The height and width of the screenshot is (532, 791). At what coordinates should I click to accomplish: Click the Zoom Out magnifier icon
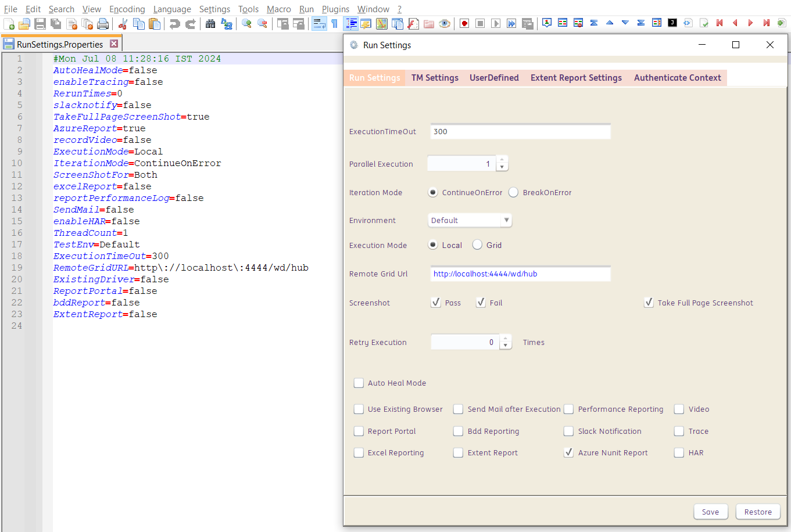point(262,24)
